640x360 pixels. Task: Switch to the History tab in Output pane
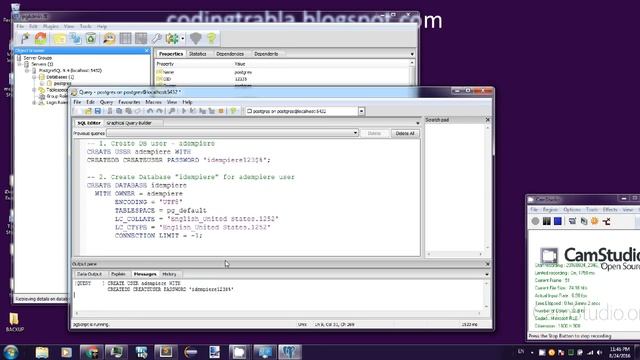[x=169, y=274]
